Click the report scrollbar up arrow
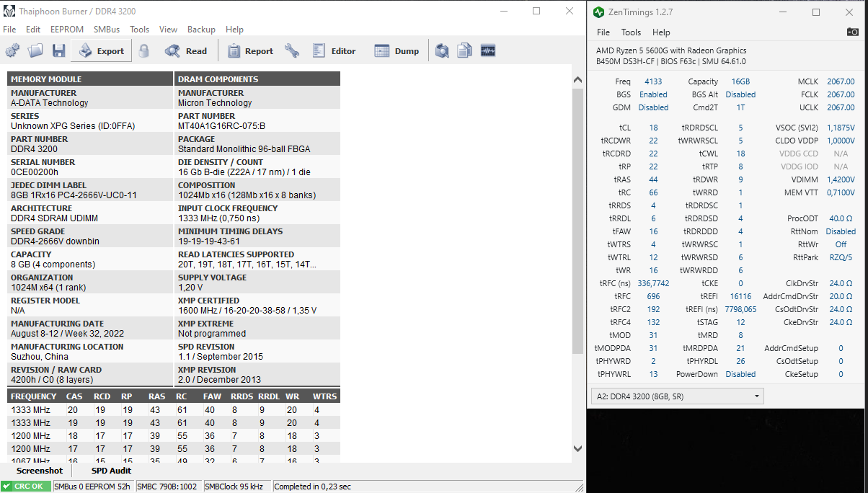Image resolution: width=868 pixels, height=493 pixels. [577, 80]
